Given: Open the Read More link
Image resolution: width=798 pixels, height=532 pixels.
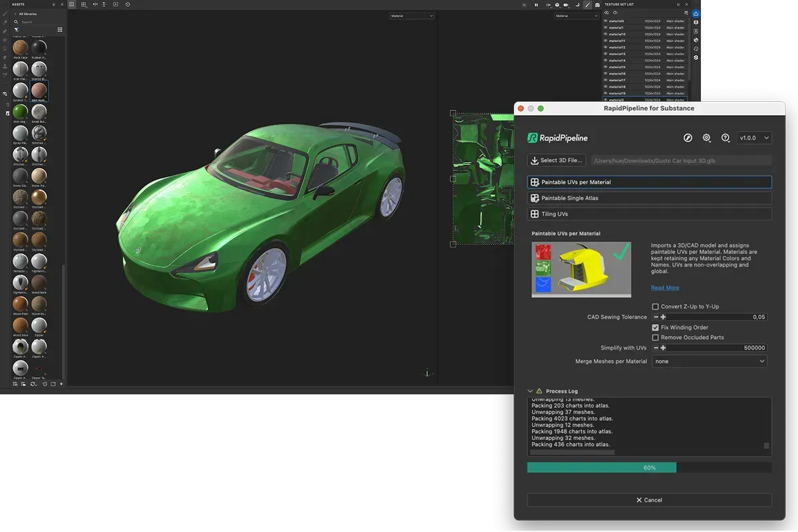Looking at the screenshot, I should (x=665, y=288).
